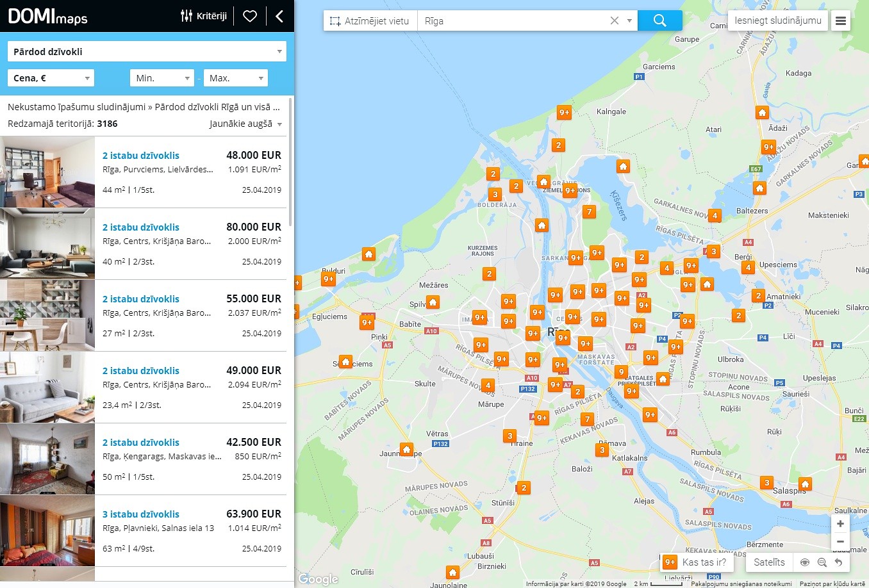Open the Max. price dropdown
The image size is (869, 588).
point(236,78)
